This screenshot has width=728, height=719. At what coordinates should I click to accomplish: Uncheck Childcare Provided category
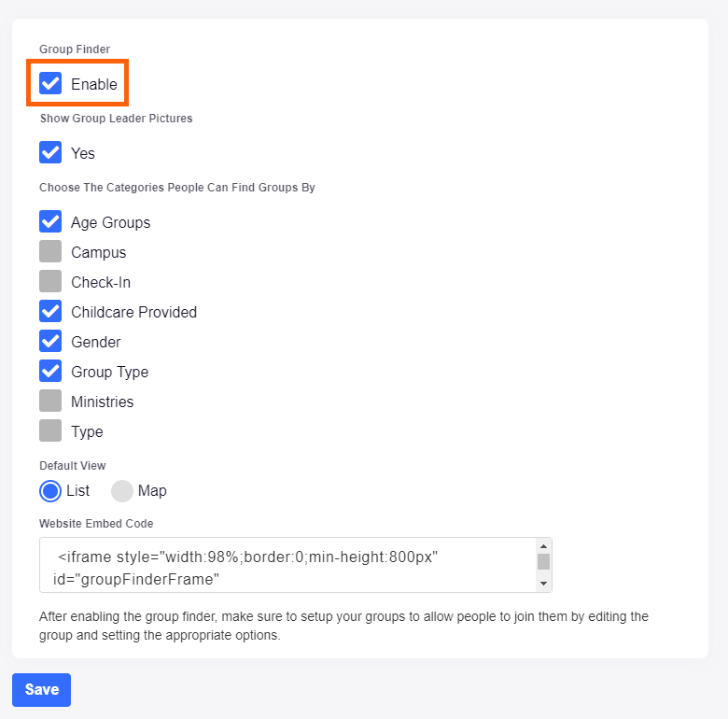click(x=50, y=312)
